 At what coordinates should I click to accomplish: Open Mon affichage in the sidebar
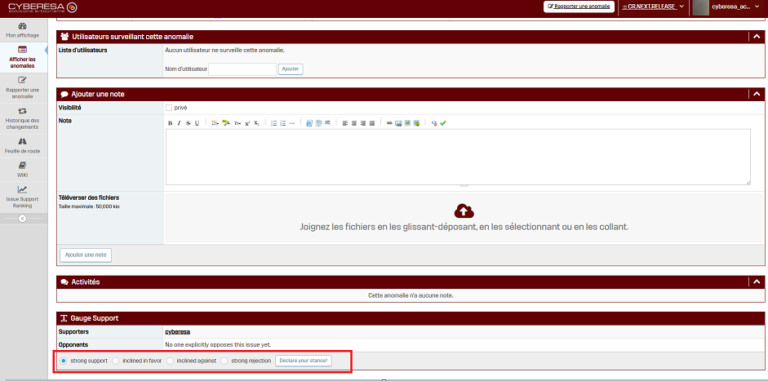23,30
